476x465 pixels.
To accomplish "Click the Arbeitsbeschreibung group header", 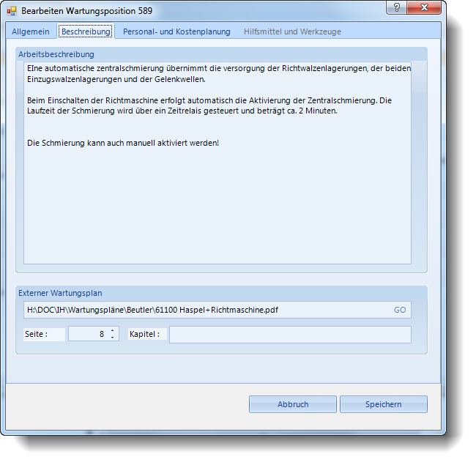I will coord(57,54).
